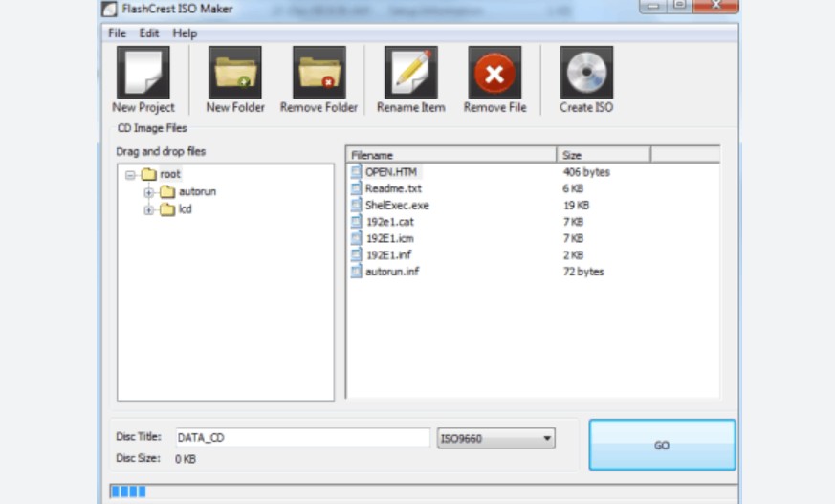Click the 72 bytes size cell
The width and height of the screenshot is (835, 504).
pos(583,272)
